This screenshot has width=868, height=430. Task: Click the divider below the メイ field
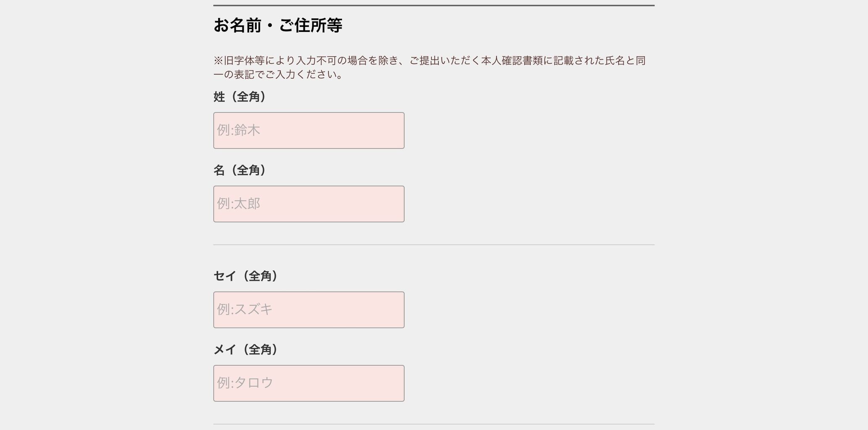pyautogui.click(x=434, y=424)
